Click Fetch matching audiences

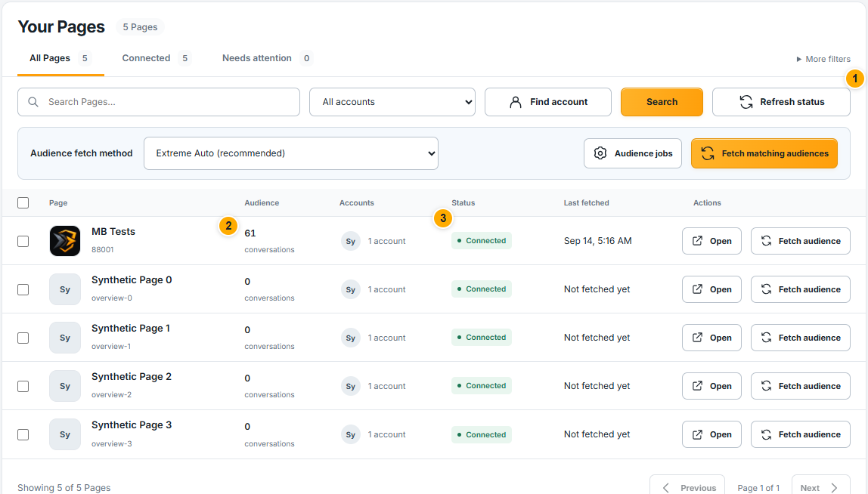click(x=764, y=153)
